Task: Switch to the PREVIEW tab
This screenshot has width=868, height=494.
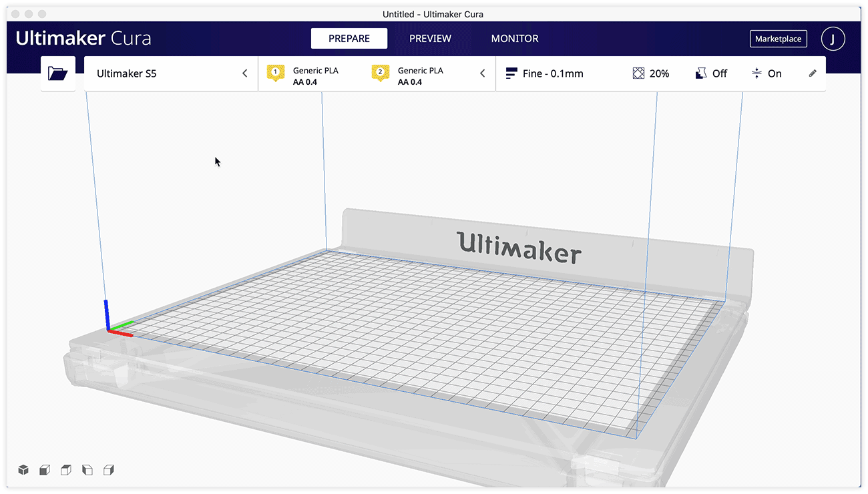Action: tap(431, 38)
